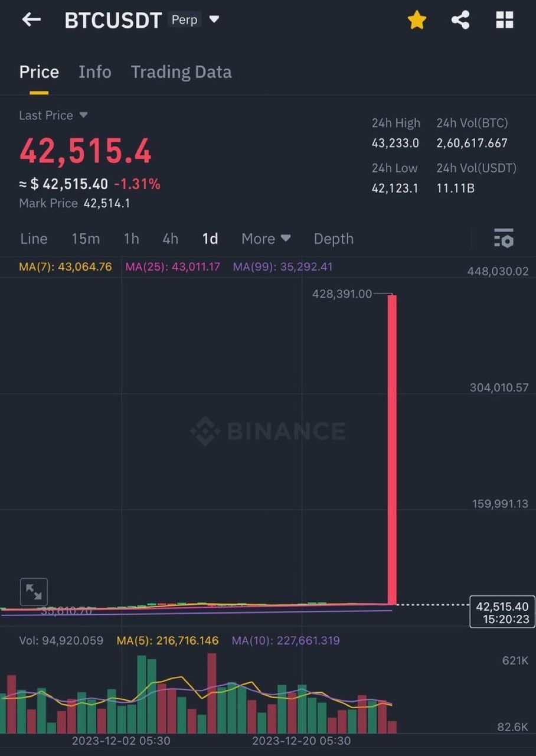Viewport: 536px width, 756px height.
Task: Expand the BTCUSDT Perp pair dropdown arrow
Action: click(214, 19)
